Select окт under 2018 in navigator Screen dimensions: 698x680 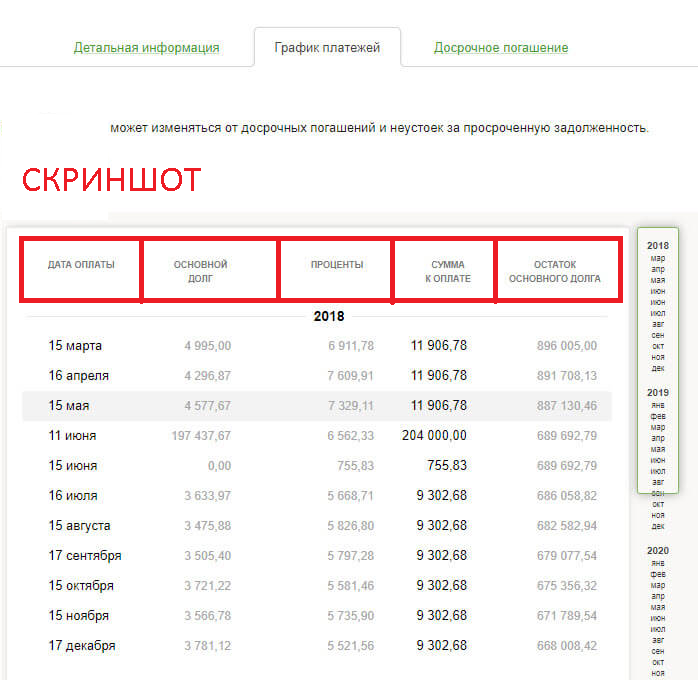coord(657,346)
